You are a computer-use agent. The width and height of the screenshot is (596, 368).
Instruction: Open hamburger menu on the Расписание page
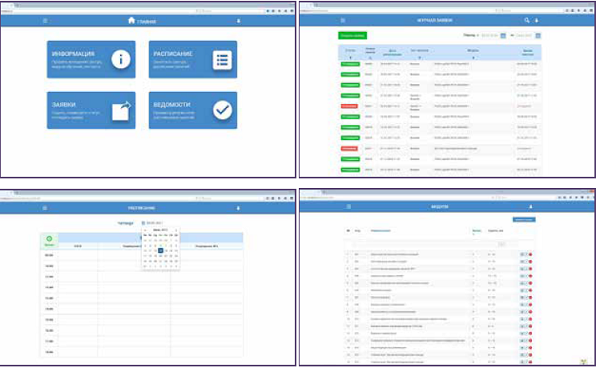[x=45, y=208]
